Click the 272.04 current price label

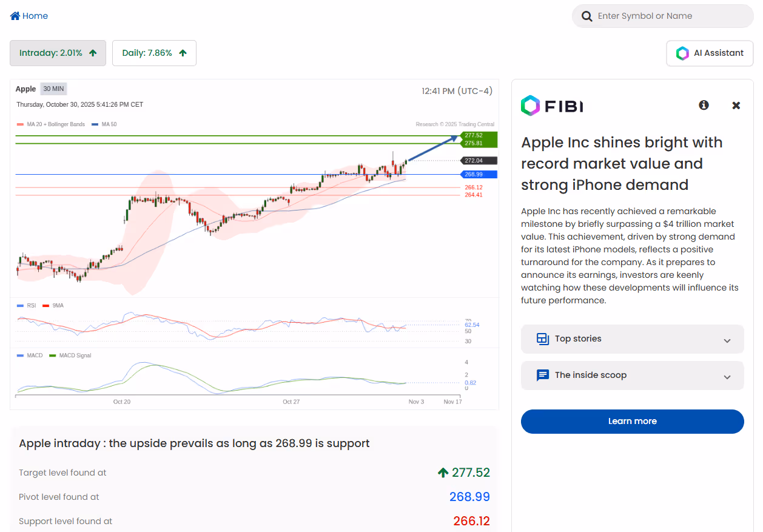pyautogui.click(x=480, y=161)
